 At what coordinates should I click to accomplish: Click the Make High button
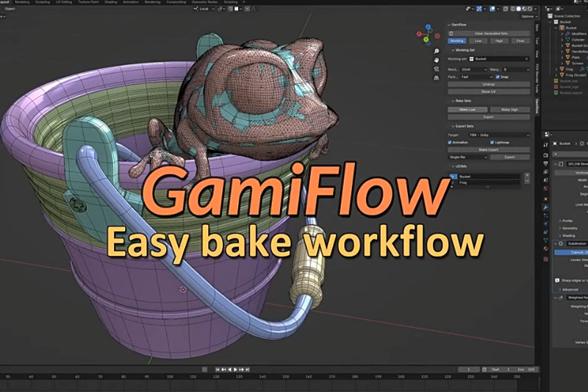[509, 110]
